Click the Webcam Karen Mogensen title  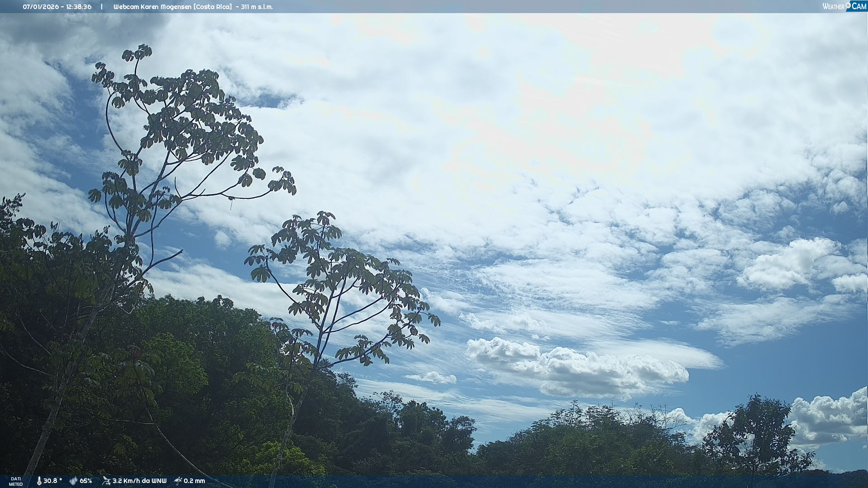point(152,7)
